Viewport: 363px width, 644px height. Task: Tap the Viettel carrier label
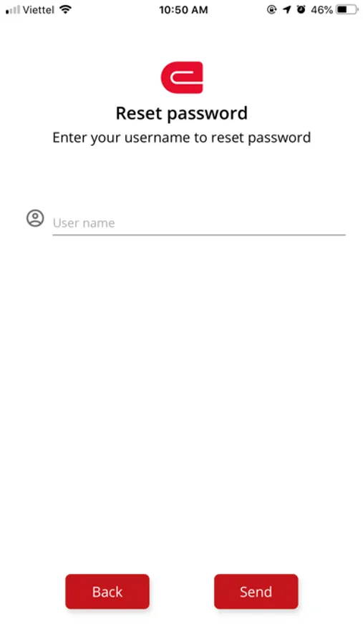(39, 10)
